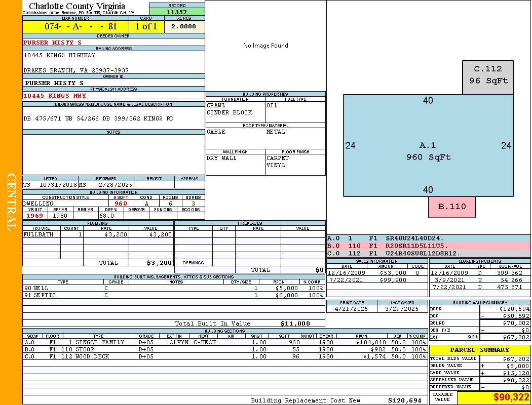
Task: Click the orange CENTRAL sidebar
Action: (x=11, y=202)
